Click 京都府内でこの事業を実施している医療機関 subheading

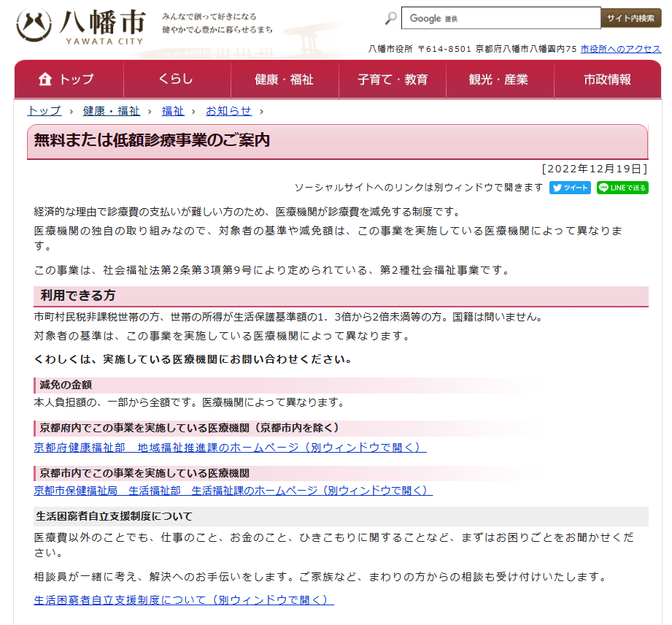point(189,428)
